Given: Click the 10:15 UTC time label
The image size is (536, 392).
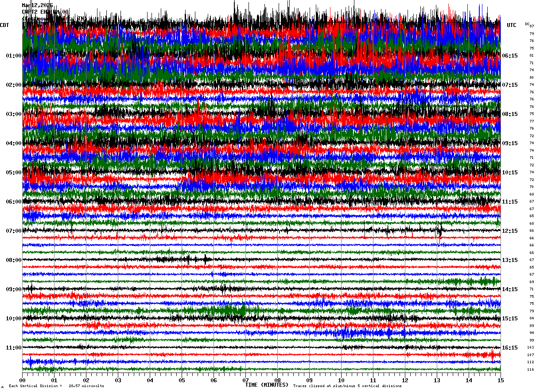Looking at the screenshot, I should (x=510, y=173).
